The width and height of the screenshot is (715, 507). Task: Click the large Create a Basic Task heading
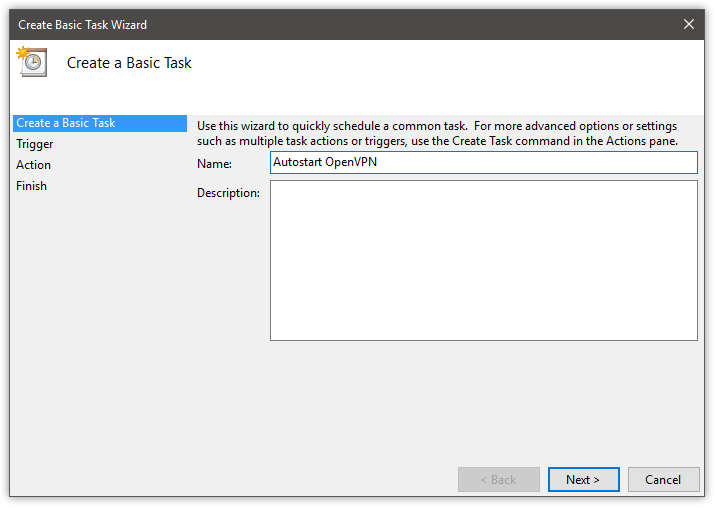point(129,63)
